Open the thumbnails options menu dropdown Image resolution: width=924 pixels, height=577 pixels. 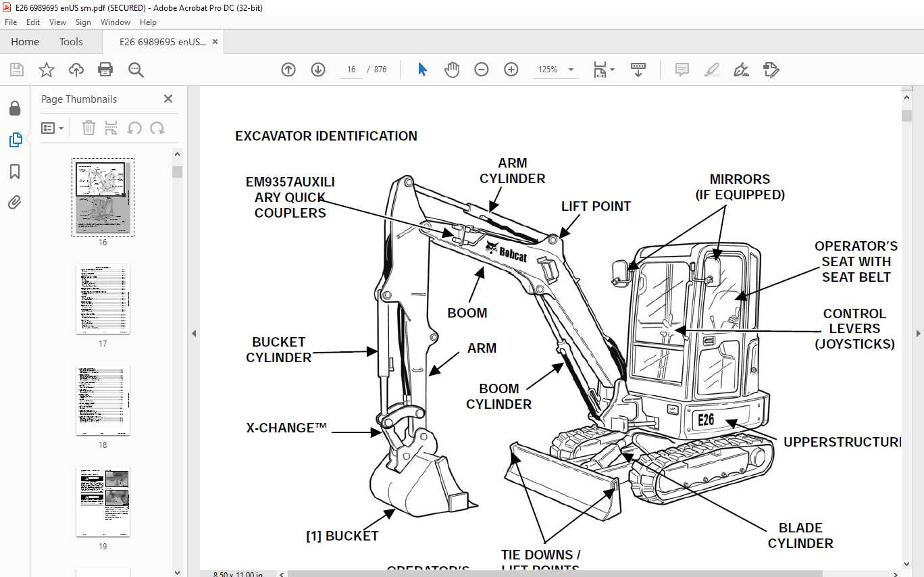click(53, 128)
